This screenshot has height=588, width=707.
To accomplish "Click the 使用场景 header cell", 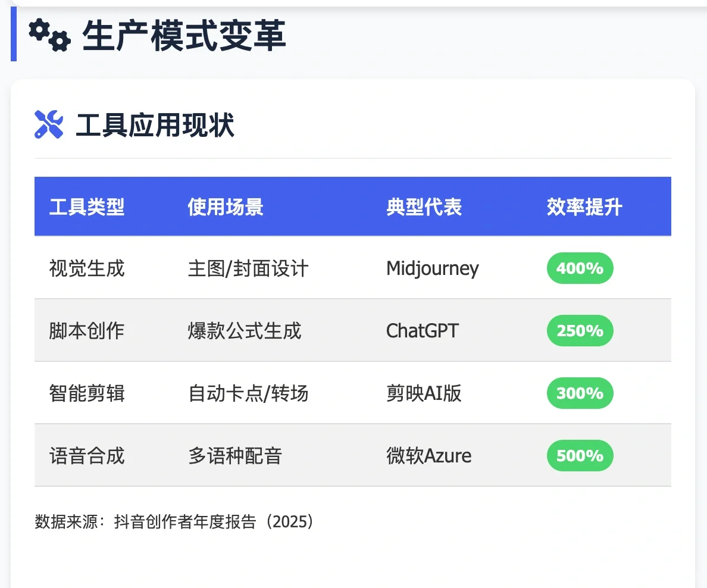I will click(225, 207).
